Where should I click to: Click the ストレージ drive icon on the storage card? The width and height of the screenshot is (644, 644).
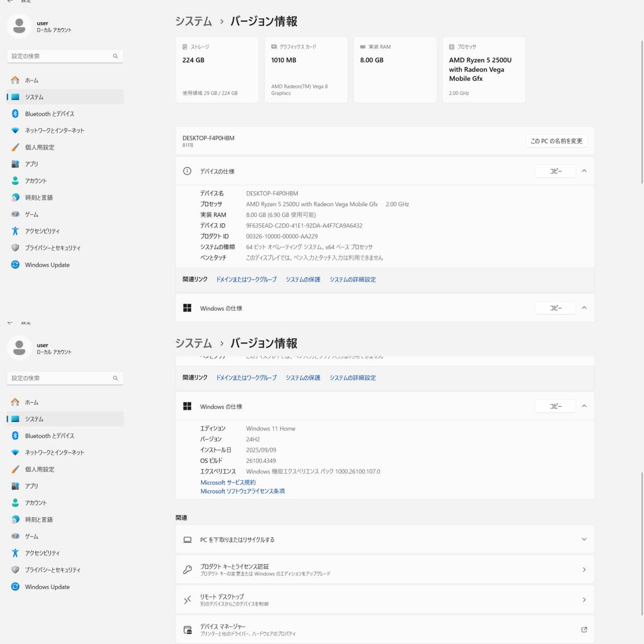(x=185, y=47)
